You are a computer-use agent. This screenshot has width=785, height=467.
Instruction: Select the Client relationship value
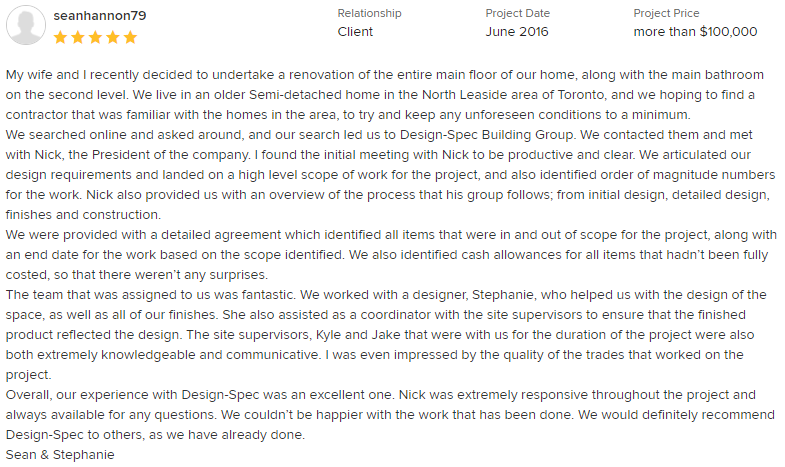[x=355, y=31]
